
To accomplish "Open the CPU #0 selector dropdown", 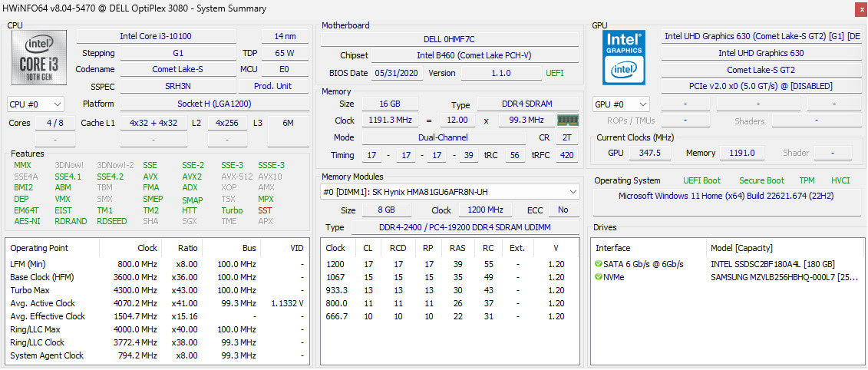I will pos(36,104).
